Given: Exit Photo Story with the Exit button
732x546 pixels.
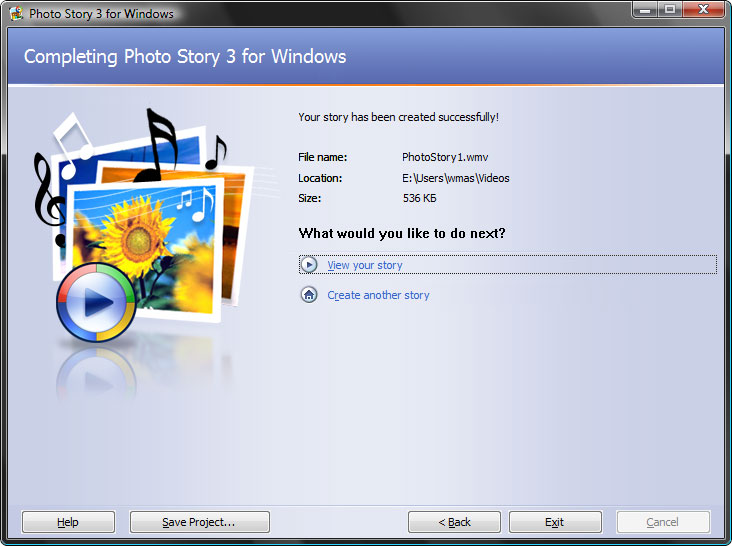Looking at the screenshot, I should 555,522.
